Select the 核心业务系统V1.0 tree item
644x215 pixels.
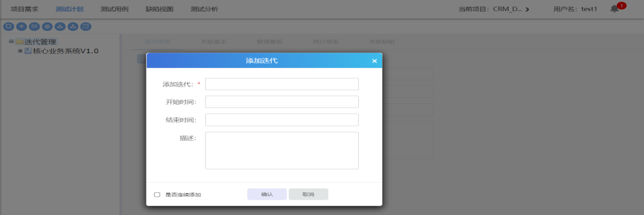coord(65,51)
